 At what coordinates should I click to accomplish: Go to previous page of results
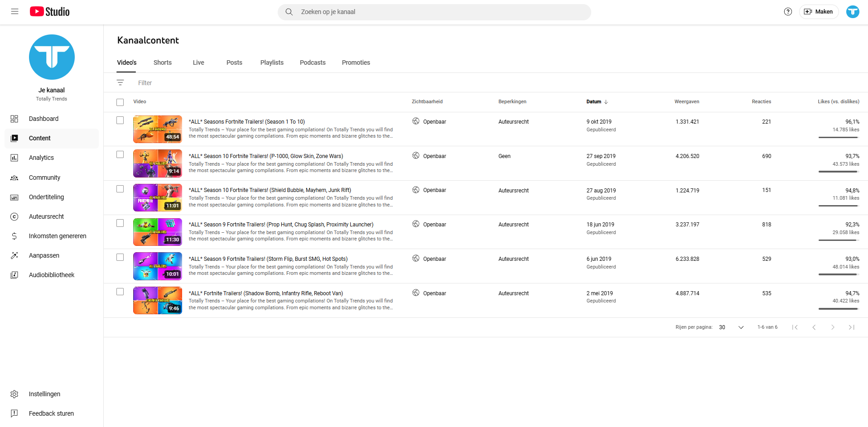[x=814, y=327]
